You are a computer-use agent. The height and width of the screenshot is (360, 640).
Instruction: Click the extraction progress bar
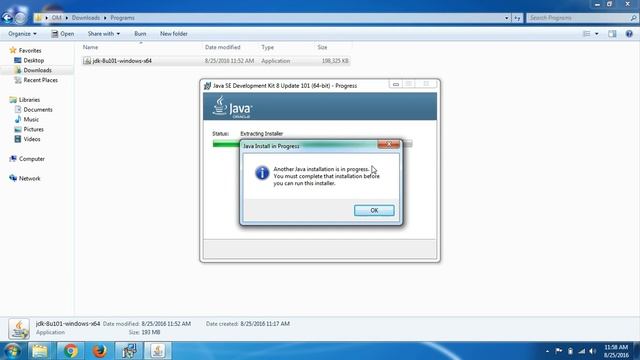(x=312, y=143)
